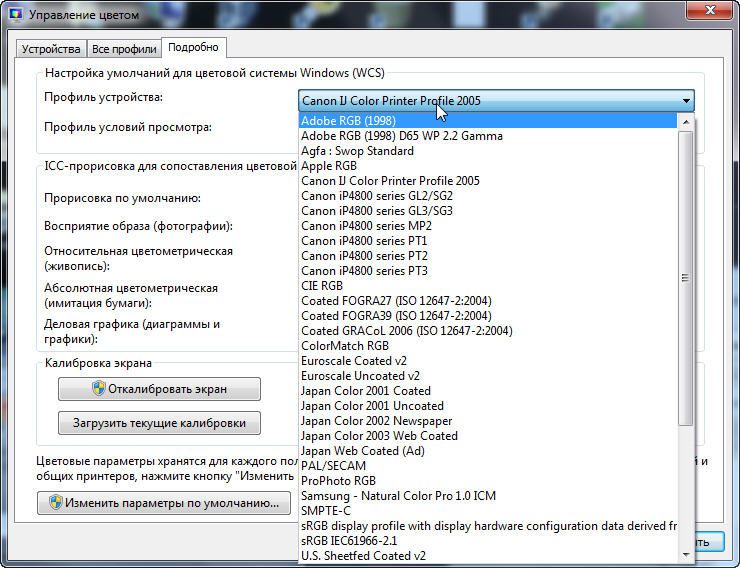This screenshot has height=568, width=740.
Task: Select CIE RGB profile
Action: 488,286
